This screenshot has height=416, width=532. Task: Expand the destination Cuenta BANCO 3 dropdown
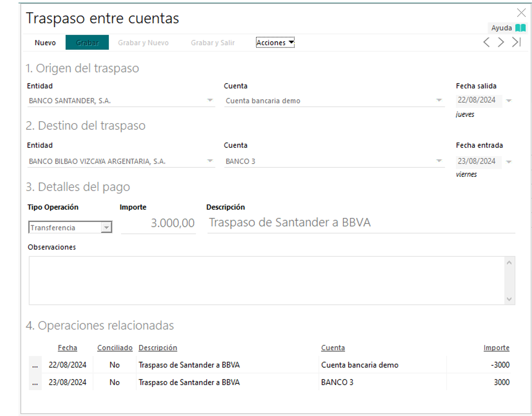point(439,161)
